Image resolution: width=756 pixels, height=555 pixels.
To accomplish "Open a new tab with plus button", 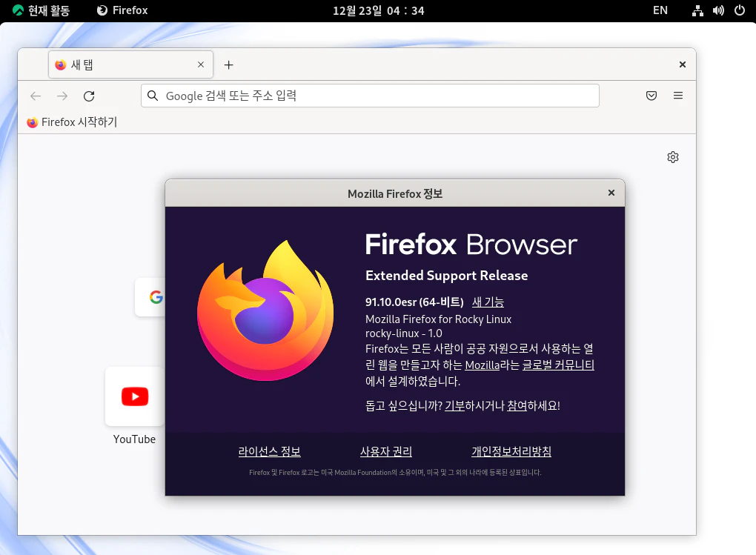I will click(x=228, y=64).
